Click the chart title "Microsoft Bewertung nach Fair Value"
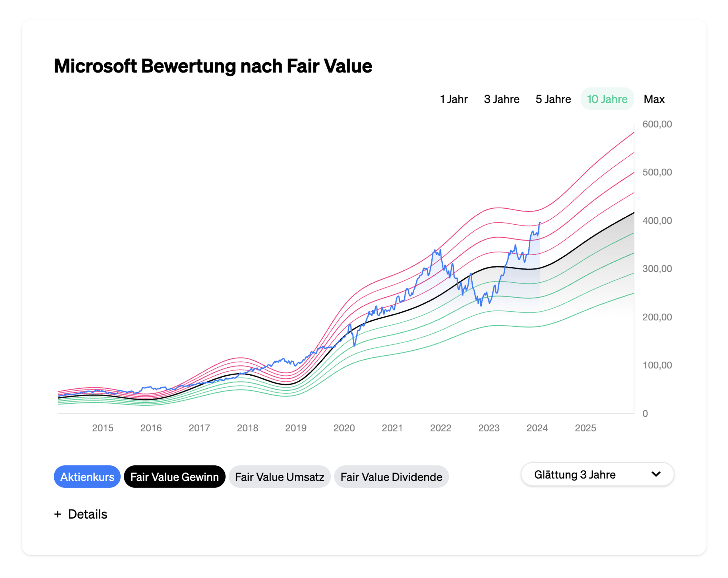728x578 pixels. pos(213,66)
